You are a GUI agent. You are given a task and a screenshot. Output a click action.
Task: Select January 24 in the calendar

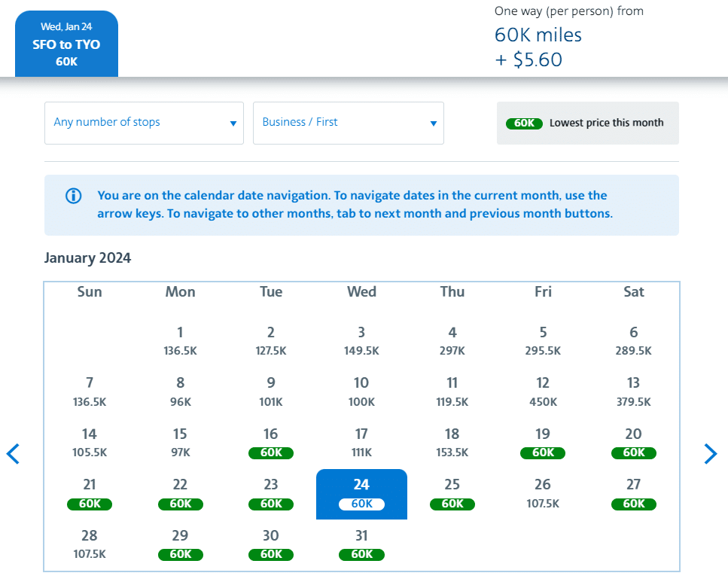(361, 493)
